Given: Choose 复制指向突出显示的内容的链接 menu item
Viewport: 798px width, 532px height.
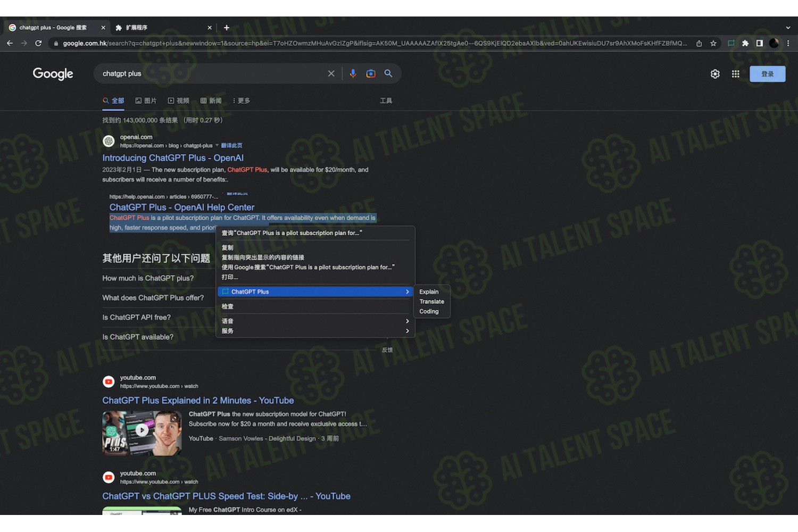Looking at the screenshot, I should click(x=315, y=257).
